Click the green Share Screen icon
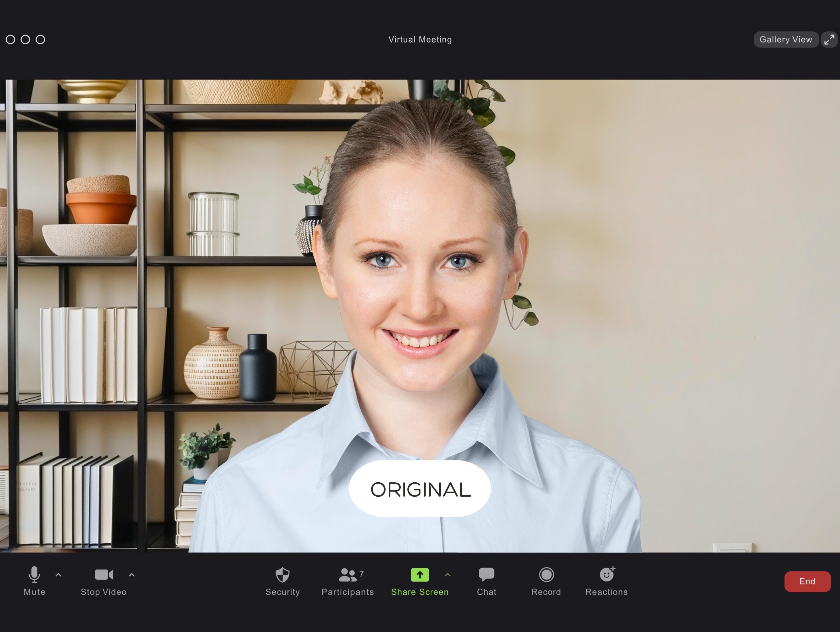840x632 pixels. click(x=420, y=575)
